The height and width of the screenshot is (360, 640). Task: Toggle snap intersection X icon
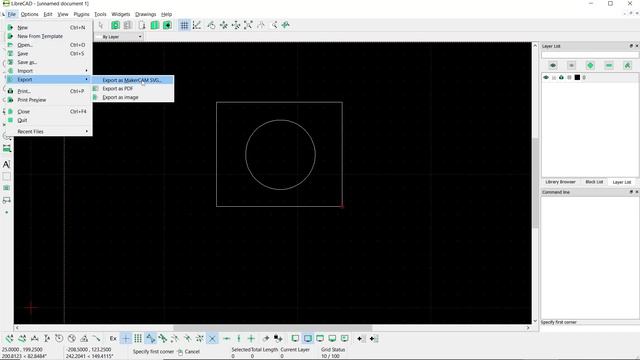point(212,338)
